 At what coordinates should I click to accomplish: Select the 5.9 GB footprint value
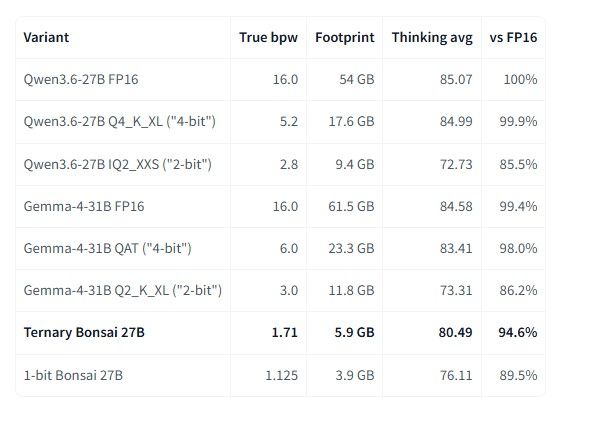coord(354,333)
